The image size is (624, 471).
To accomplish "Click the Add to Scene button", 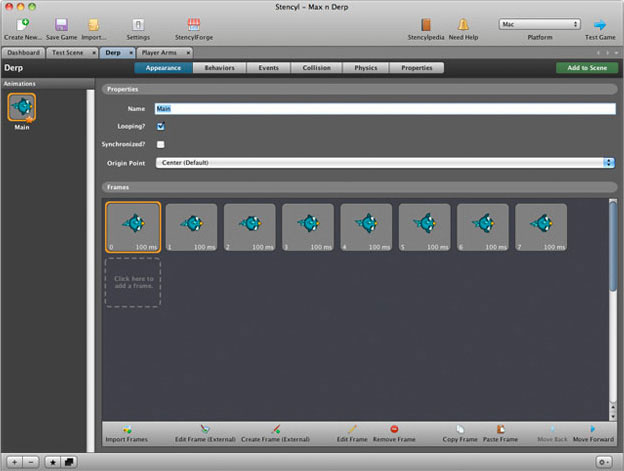I will click(586, 68).
